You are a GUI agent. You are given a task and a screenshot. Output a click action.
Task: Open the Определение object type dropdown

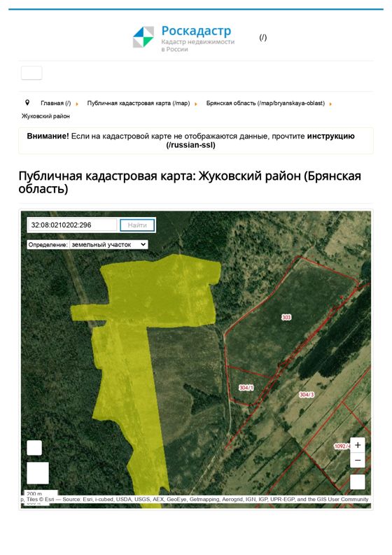coord(108,244)
